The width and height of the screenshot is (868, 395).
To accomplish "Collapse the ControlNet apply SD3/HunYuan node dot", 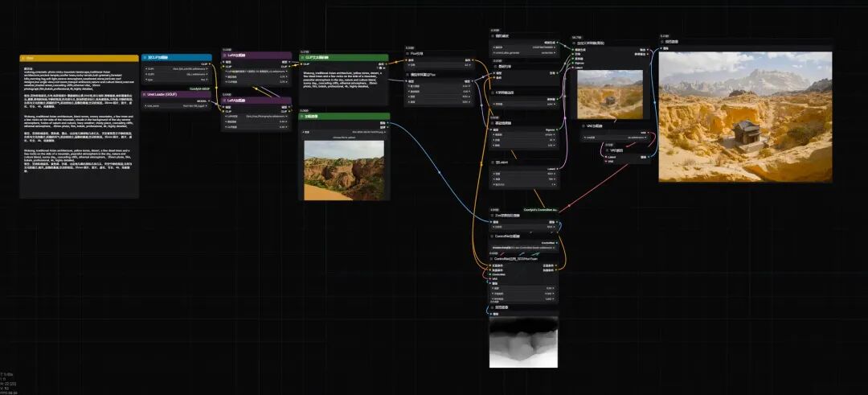I will click(x=493, y=259).
